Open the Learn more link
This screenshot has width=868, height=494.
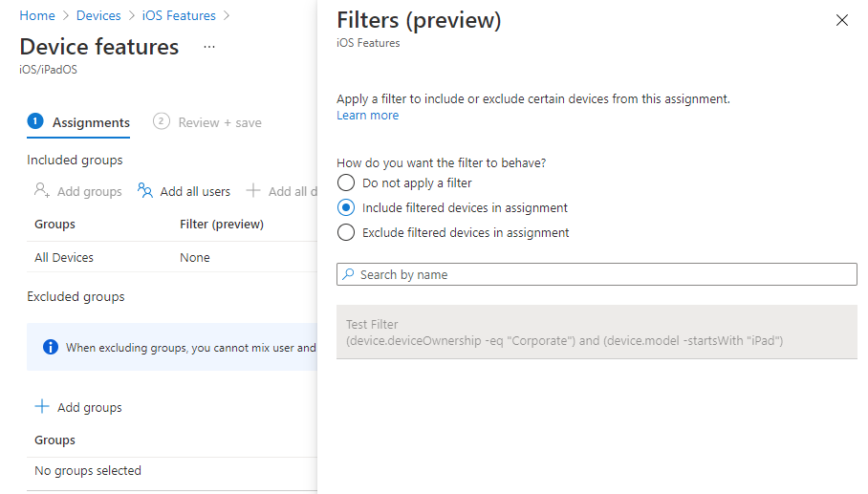click(x=367, y=116)
